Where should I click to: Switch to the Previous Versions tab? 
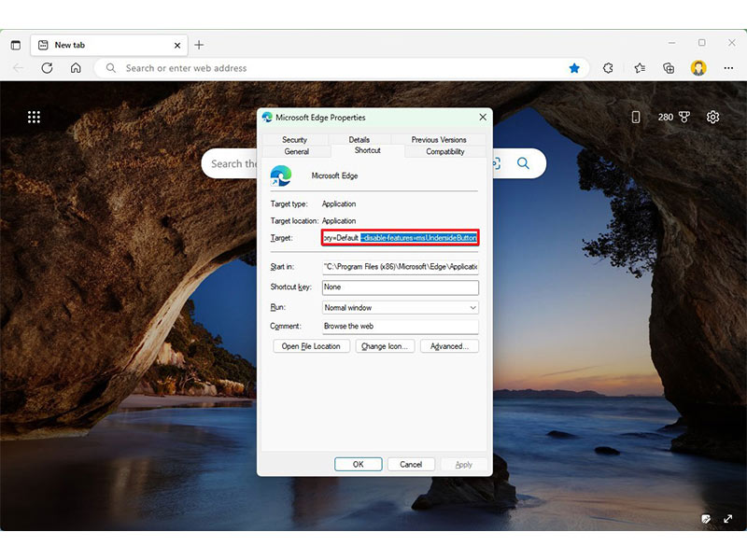coord(439,139)
